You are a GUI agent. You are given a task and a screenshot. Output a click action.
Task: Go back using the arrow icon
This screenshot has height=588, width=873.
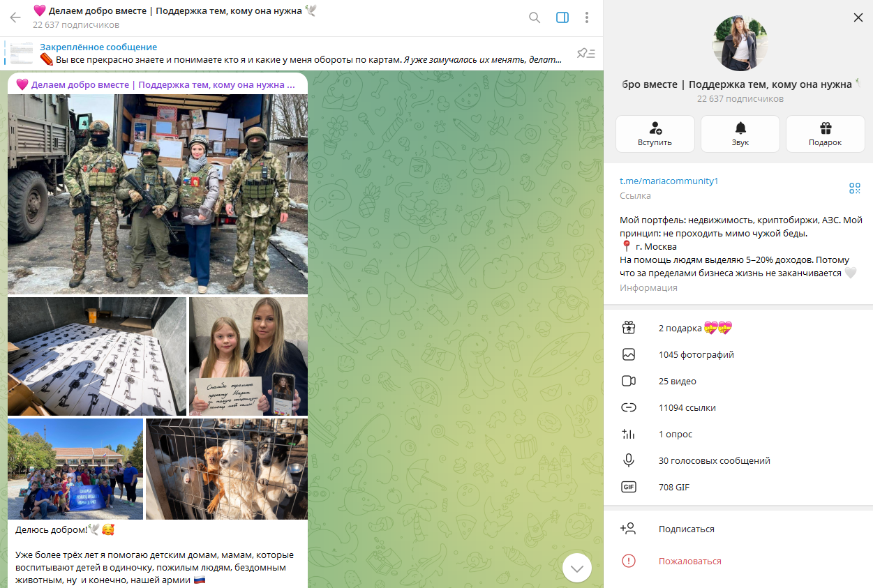(15, 18)
